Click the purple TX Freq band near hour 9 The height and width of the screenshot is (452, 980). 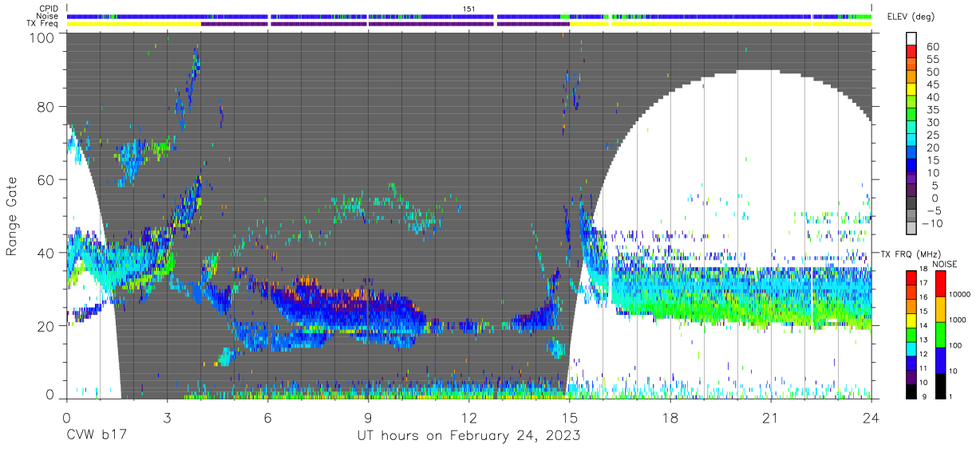319,24
